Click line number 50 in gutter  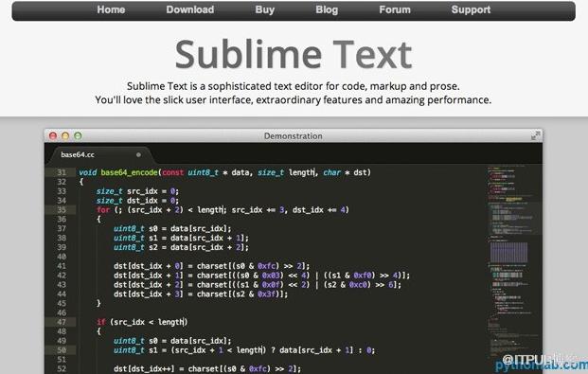click(62, 350)
